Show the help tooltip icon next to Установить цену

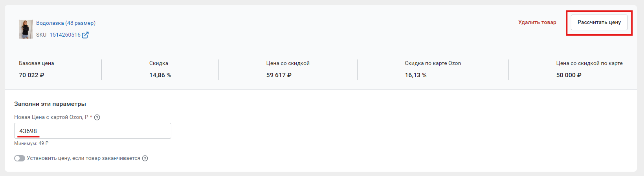[145, 158]
